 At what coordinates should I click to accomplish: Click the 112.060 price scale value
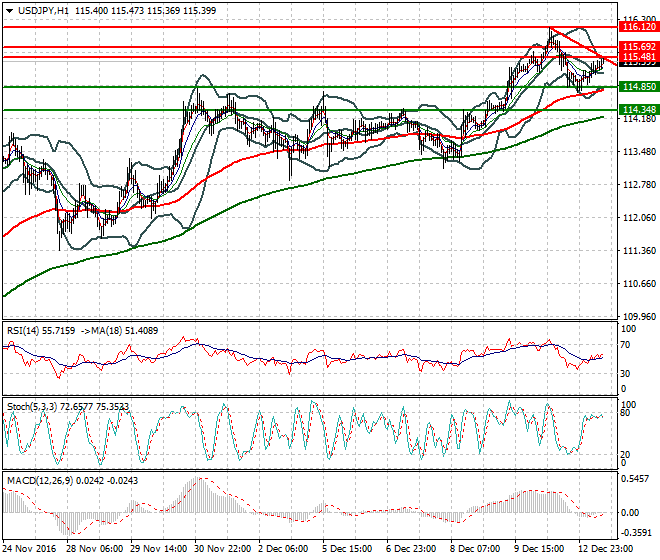pos(639,218)
